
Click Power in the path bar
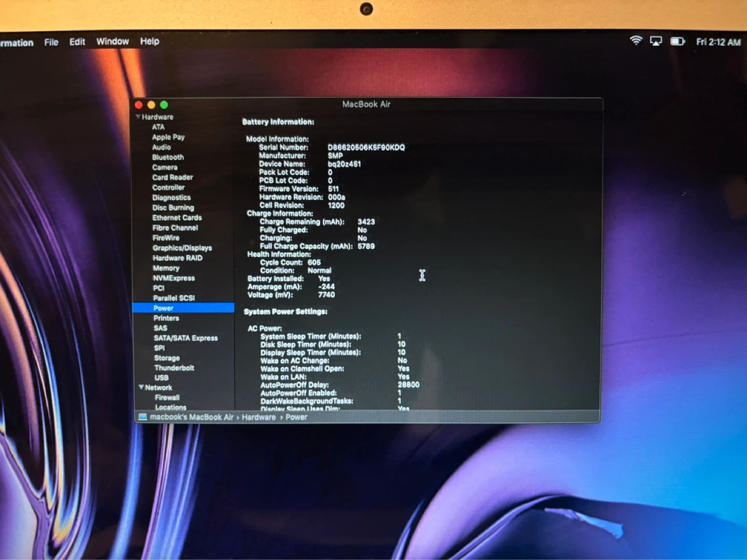click(296, 417)
